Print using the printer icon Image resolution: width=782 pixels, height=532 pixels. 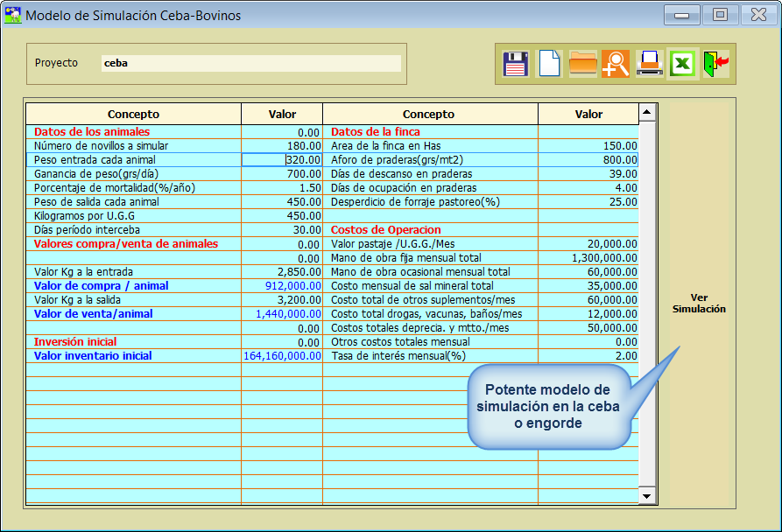[x=649, y=64]
